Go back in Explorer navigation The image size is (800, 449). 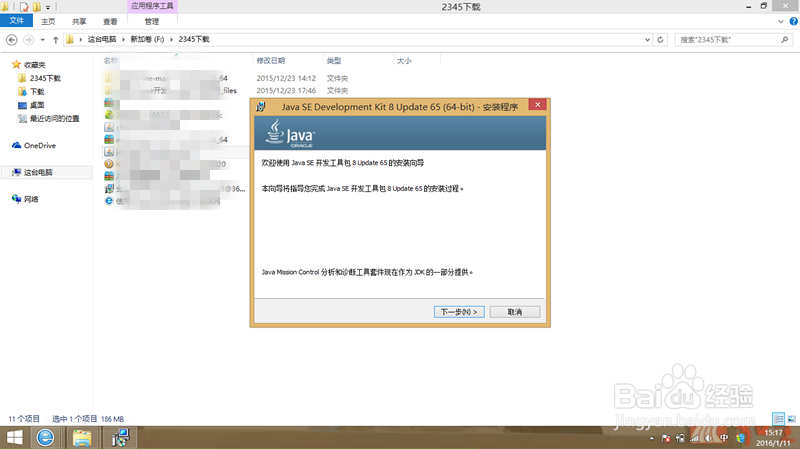coord(12,39)
